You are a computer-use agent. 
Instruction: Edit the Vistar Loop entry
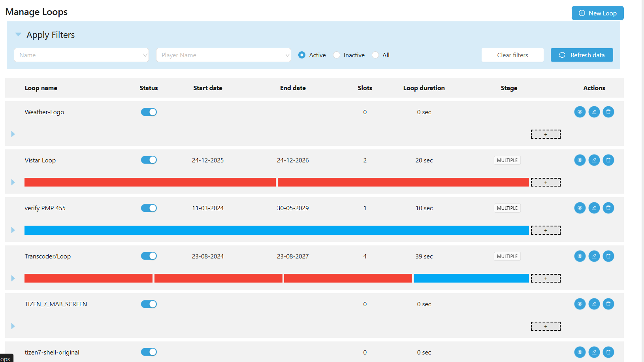click(594, 160)
